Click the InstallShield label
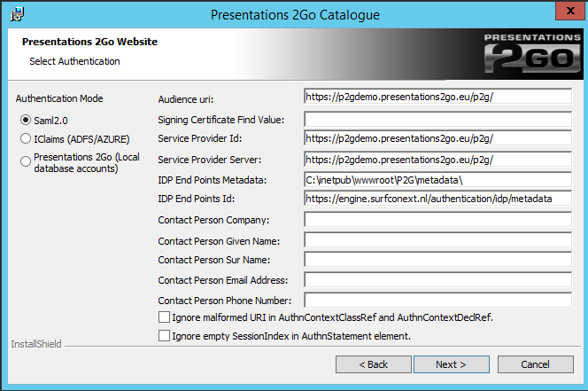The width and height of the screenshot is (588, 391). 36,344
